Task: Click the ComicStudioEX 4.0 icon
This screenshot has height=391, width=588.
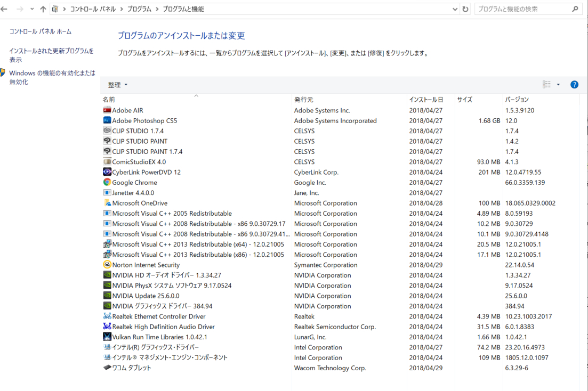Action: coord(107,162)
